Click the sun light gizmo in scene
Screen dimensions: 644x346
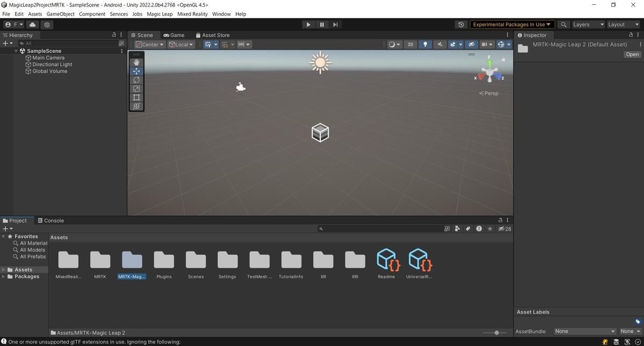[x=320, y=63]
